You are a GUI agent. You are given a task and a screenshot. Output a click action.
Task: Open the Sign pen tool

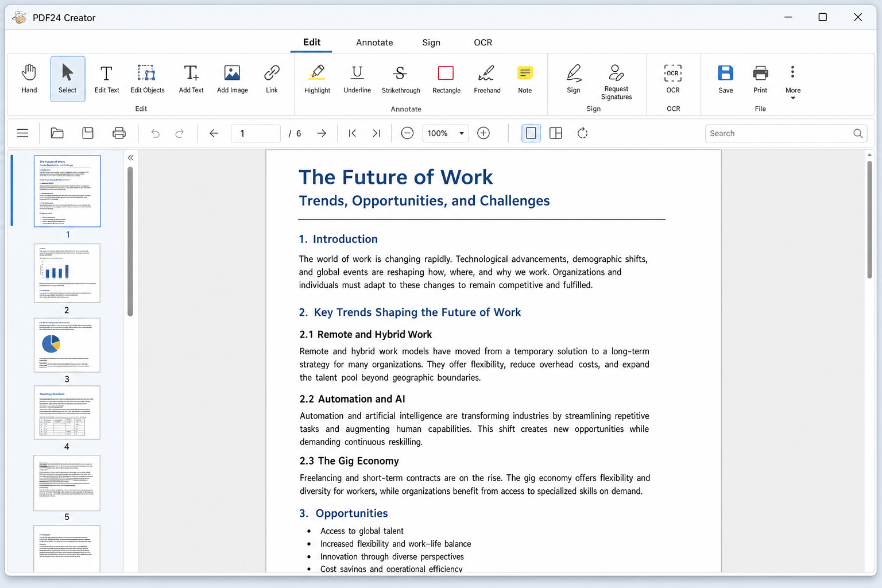[x=574, y=79]
